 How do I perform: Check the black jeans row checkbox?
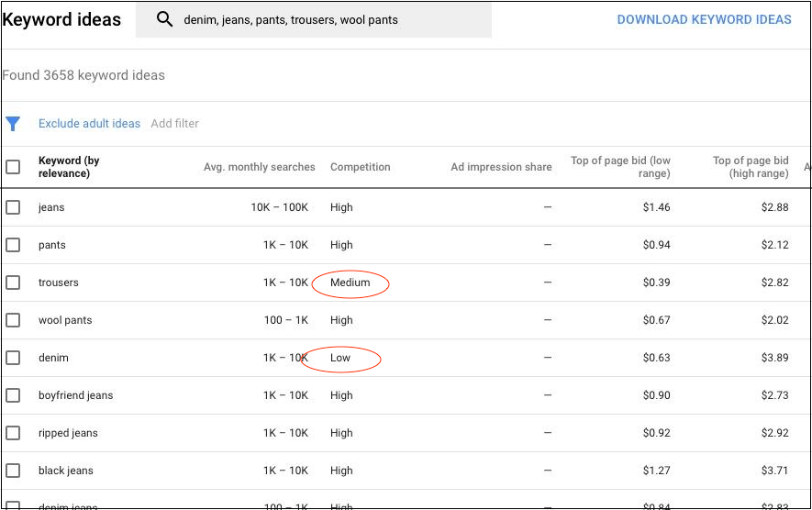pos(13,471)
